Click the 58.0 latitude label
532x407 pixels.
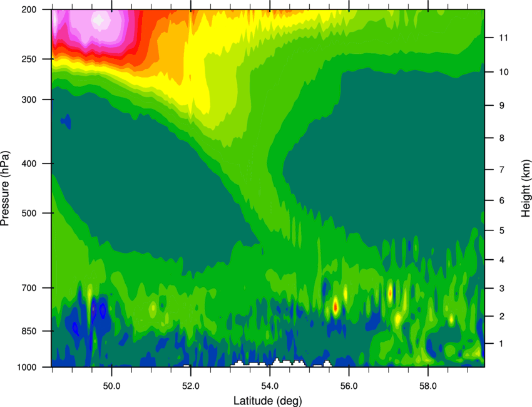(x=428, y=386)
